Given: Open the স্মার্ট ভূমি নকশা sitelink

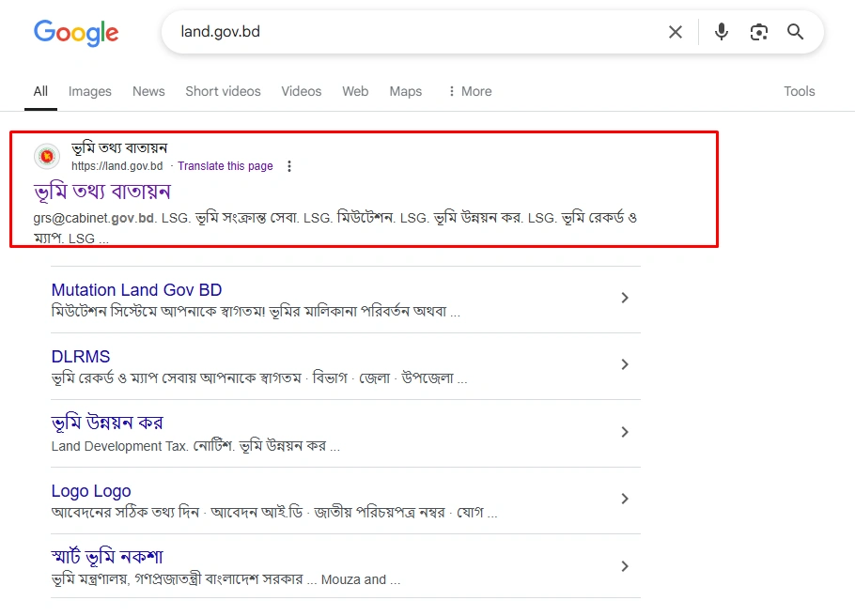Looking at the screenshot, I should 107,558.
